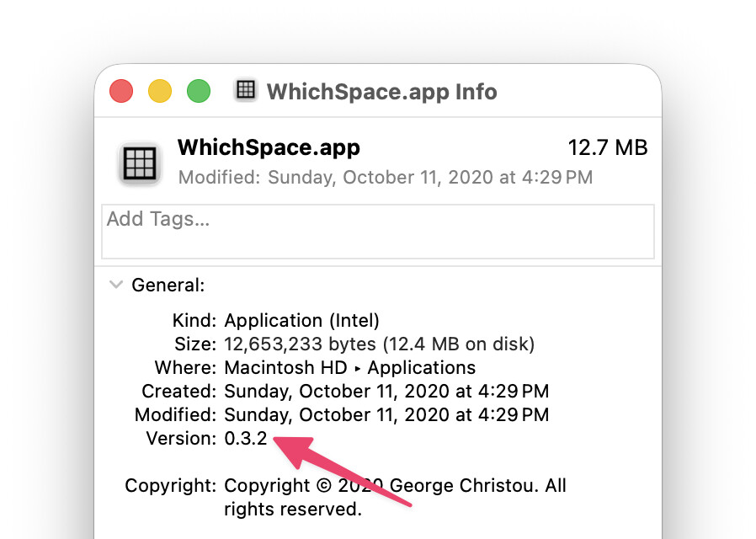Click the window title 'WhichSpace.app Info'
Image resolution: width=756 pixels, height=539 pixels.
tap(381, 91)
